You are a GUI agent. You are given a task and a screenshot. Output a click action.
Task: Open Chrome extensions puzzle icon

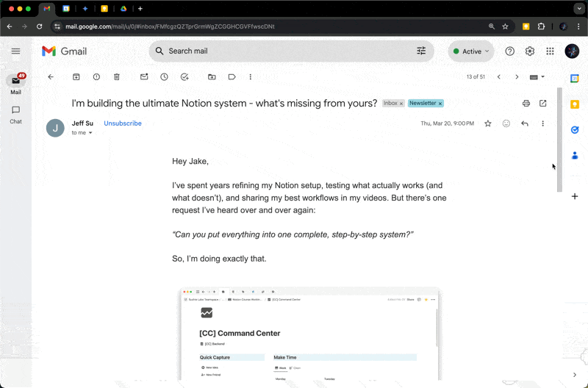click(541, 26)
